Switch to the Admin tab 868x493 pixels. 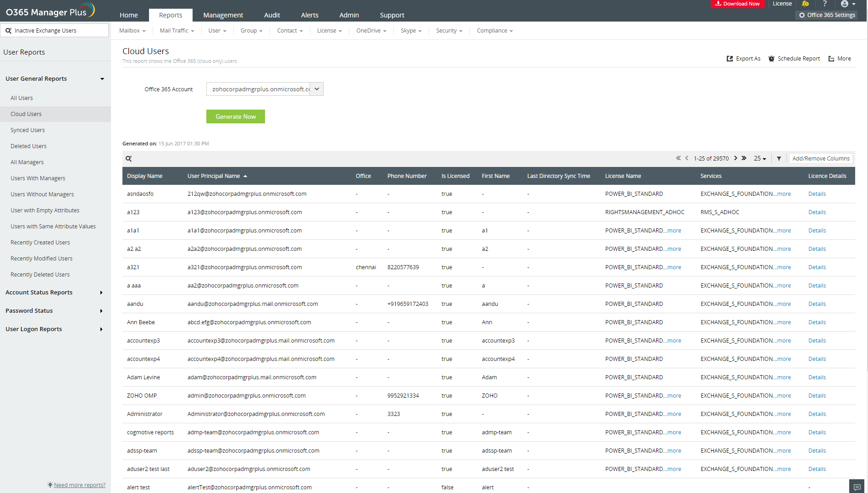[349, 15]
